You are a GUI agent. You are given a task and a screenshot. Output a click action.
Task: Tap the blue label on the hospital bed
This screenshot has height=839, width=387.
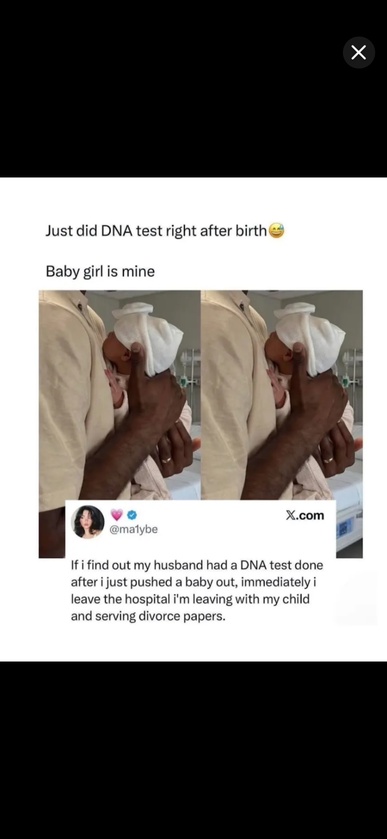[x=343, y=529]
